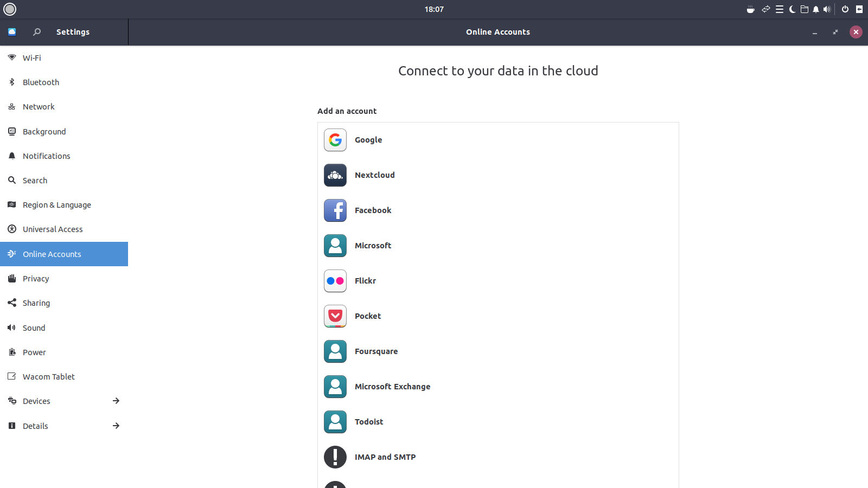Click the 18:07 clock in top bar
The height and width of the screenshot is (488, 868).
coord(434,9)
